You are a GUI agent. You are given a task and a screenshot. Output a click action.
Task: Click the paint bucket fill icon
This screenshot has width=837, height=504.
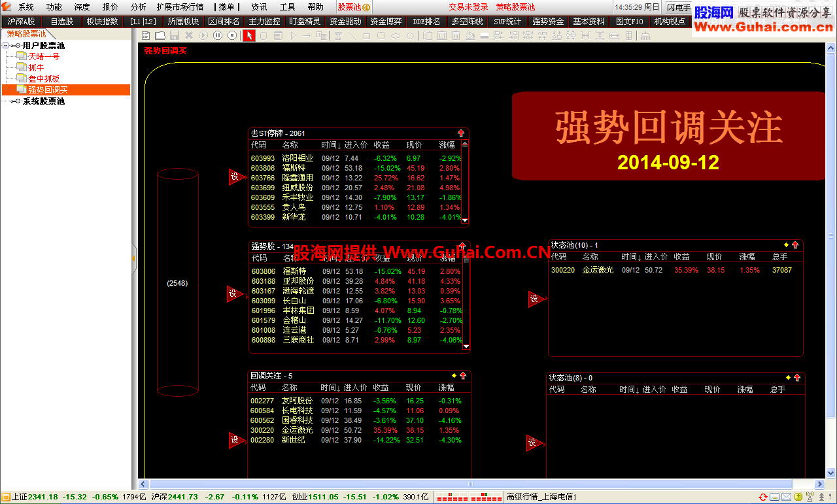tap(470, 35)
